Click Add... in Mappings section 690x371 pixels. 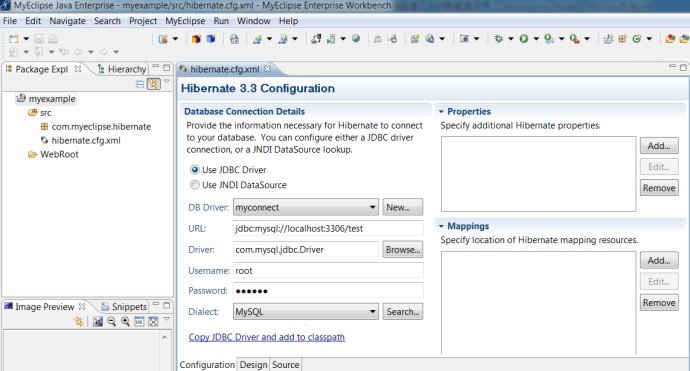coord(659,261)
